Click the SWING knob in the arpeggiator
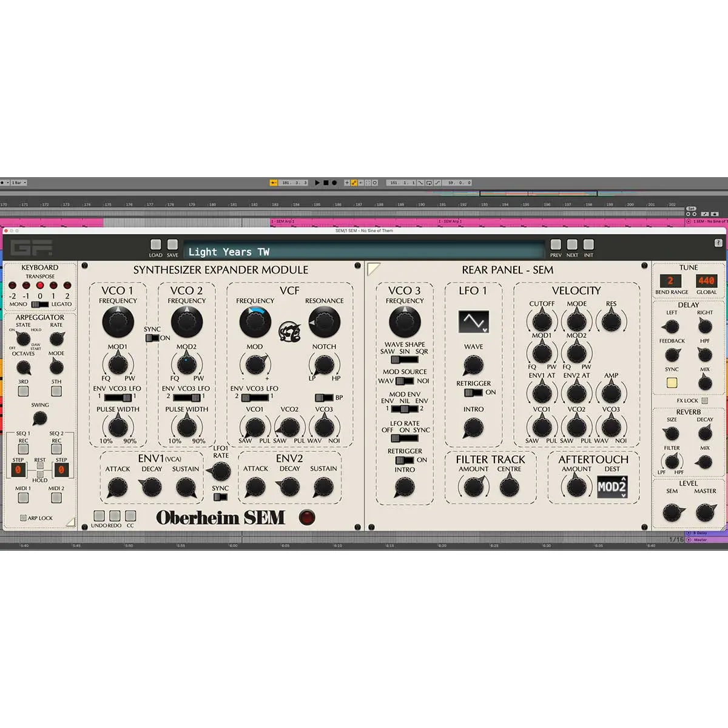This screenshot has height=728, width=728. (39, 417)
